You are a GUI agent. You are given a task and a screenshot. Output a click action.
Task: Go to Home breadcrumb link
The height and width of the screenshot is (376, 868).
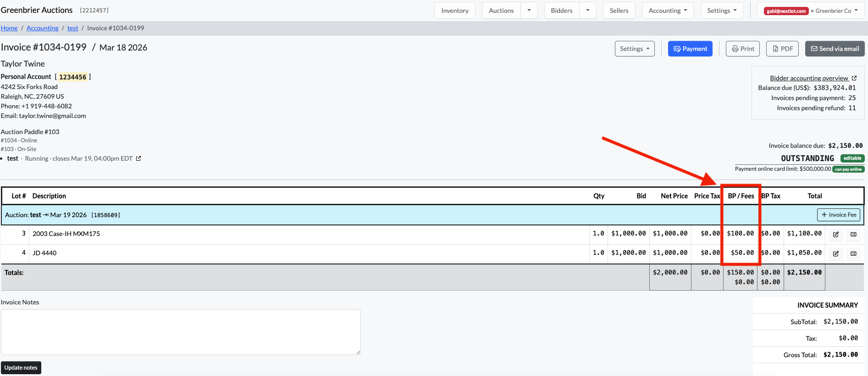pyautogui.click(x=9, y=28)
